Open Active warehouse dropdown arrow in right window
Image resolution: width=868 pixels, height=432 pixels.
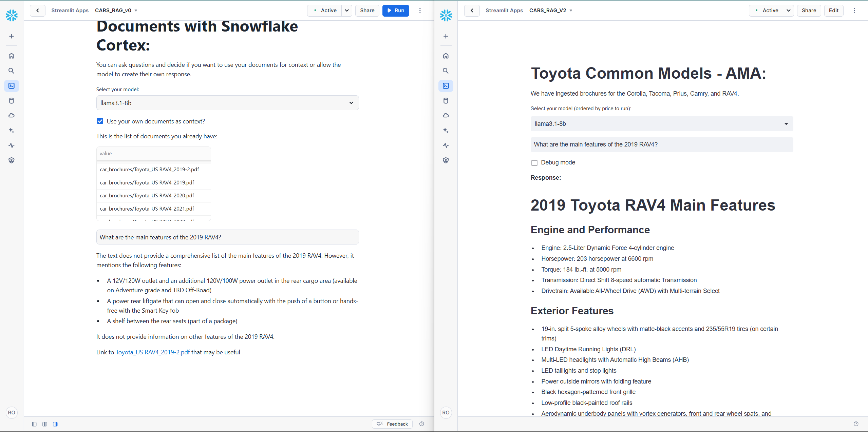point(789,11)
